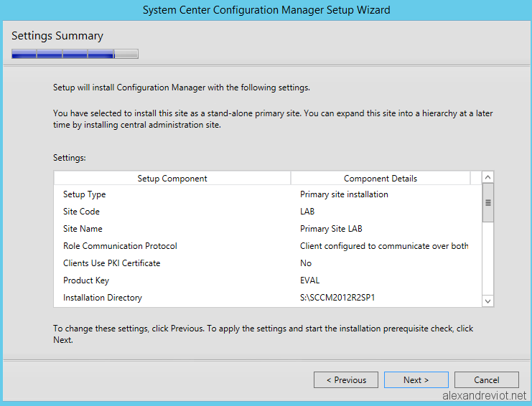Select the Installation Directory row label

pyautogui.click(x=103, y=298)
